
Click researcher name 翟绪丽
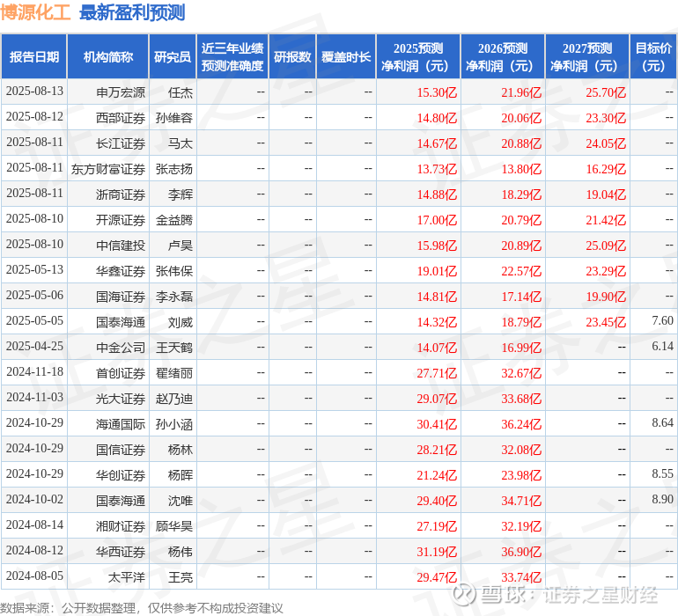pyautogui.click(x=174, y=373)
